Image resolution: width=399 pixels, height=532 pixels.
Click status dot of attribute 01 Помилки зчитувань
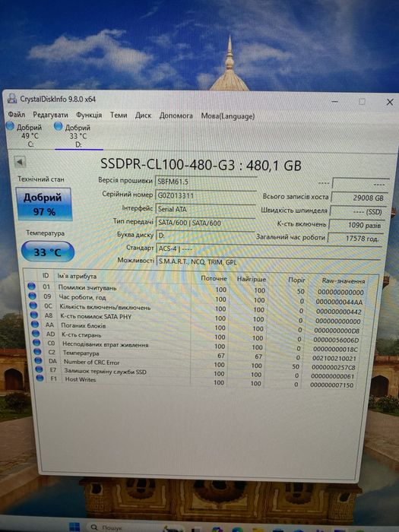[x=31, y=286]
